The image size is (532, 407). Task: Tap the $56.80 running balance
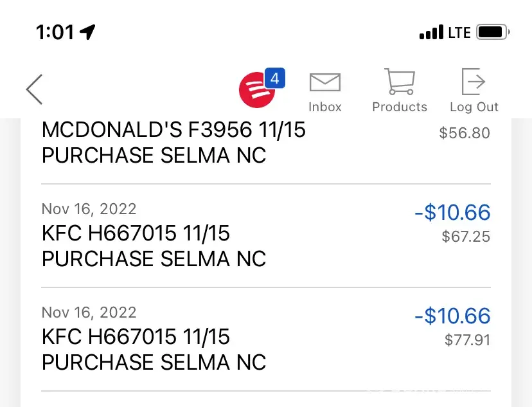(x=464, y=133)
